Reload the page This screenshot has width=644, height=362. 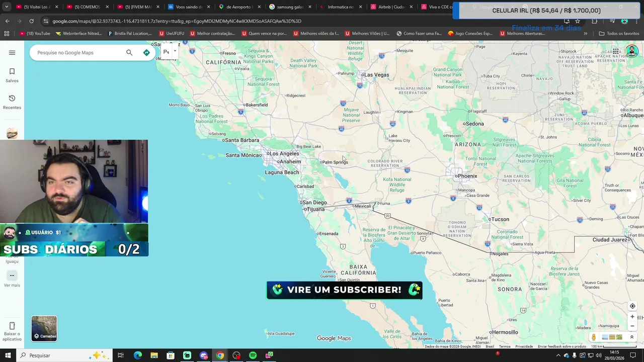(x=31, y=21)
